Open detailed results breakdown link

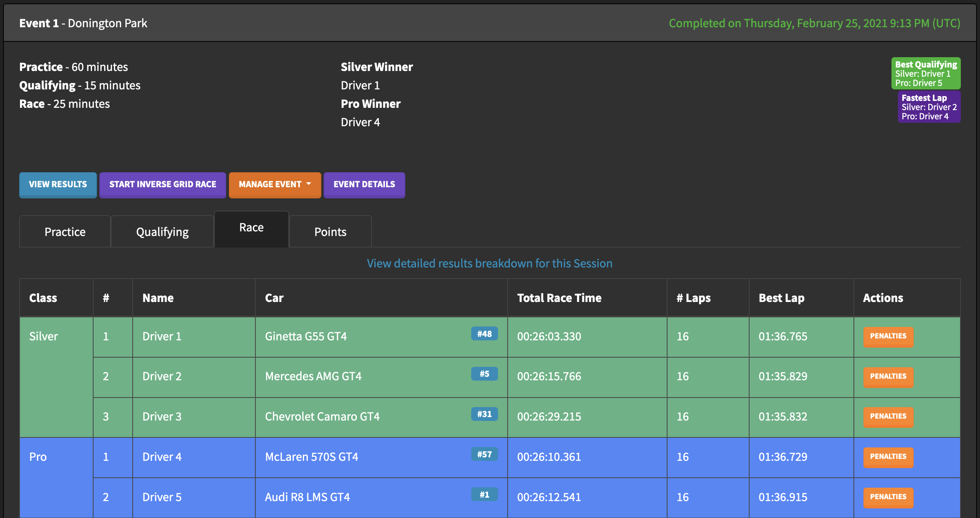489,263
